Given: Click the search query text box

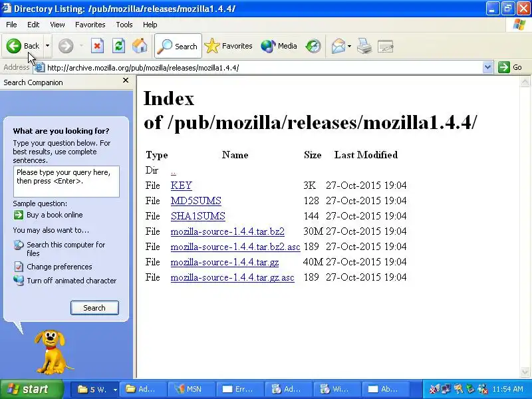Looking at the screenshot, I should (x=66, y=181).
